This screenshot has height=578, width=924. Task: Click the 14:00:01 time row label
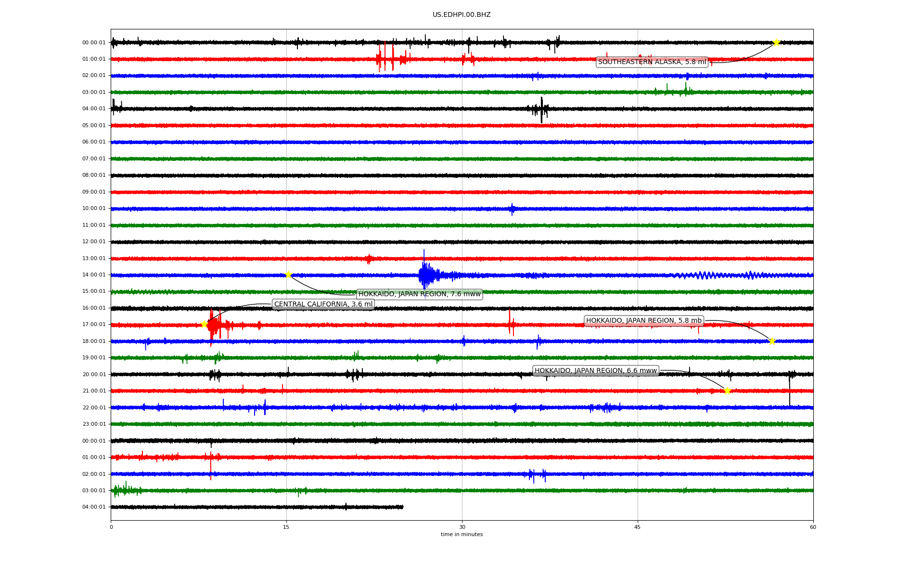coord(94,275)
